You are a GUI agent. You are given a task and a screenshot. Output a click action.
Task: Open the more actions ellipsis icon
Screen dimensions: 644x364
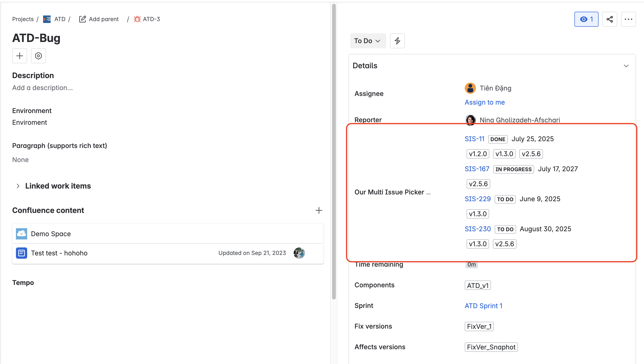628,19
